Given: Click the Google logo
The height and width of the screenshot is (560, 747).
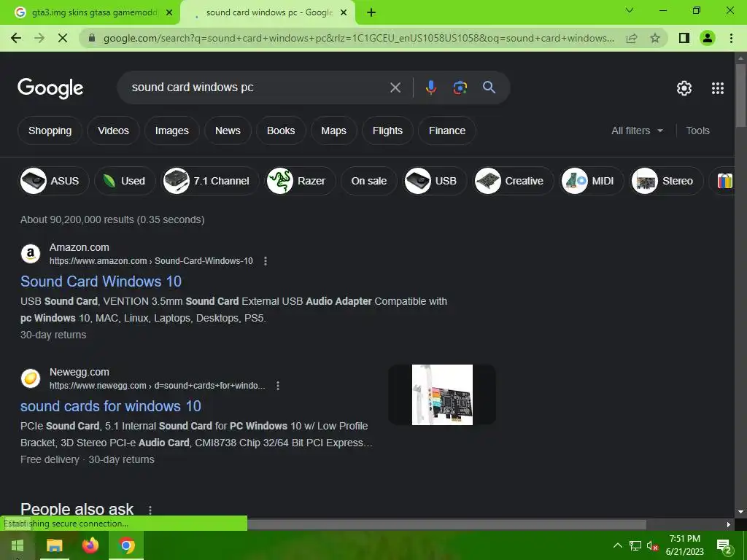Looking at the screenshot, I should click(x=50, y=88).
